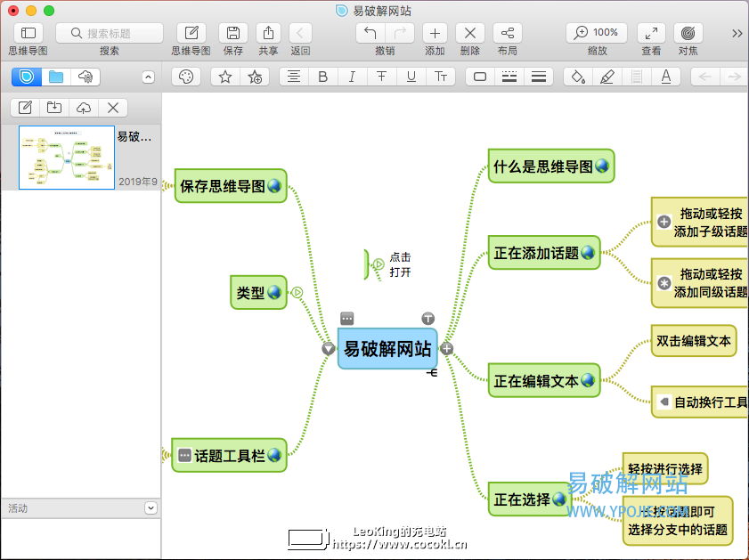Screen dimensions: 749x560
Task: Collapse the format bar with up chevron
Action: pyautogui.click(x=148, y=77)
